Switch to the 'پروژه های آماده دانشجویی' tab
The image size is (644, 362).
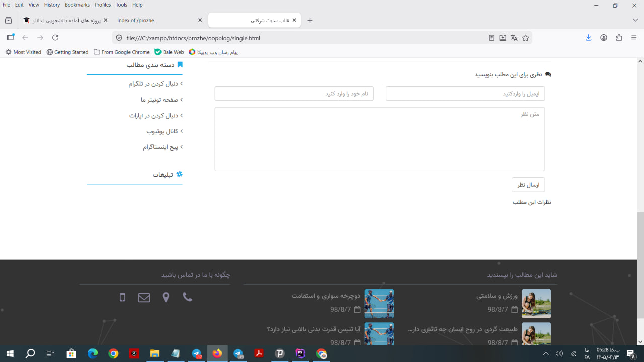click(x=65, y=20)
